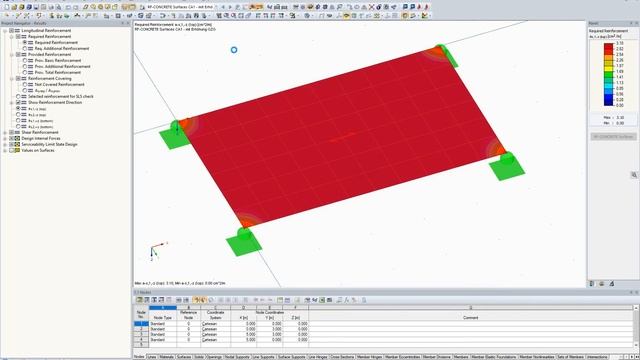The height and width of the screenshot is (360, 640).
Task: Click dark red top swatch in legend
Action: click(608, 46)
